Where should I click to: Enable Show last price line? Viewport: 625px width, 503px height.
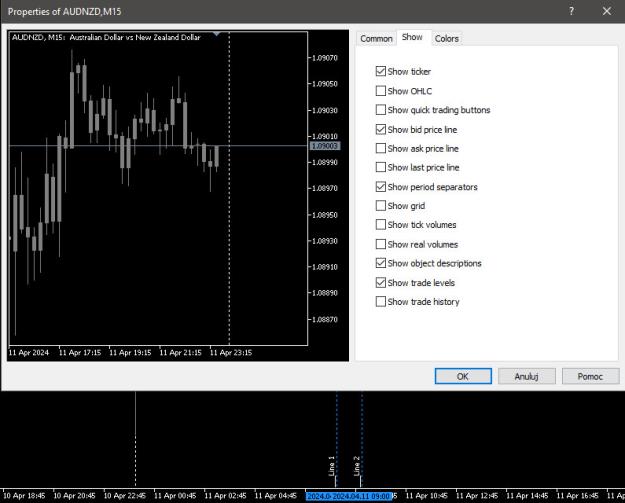tap(381, 167)
